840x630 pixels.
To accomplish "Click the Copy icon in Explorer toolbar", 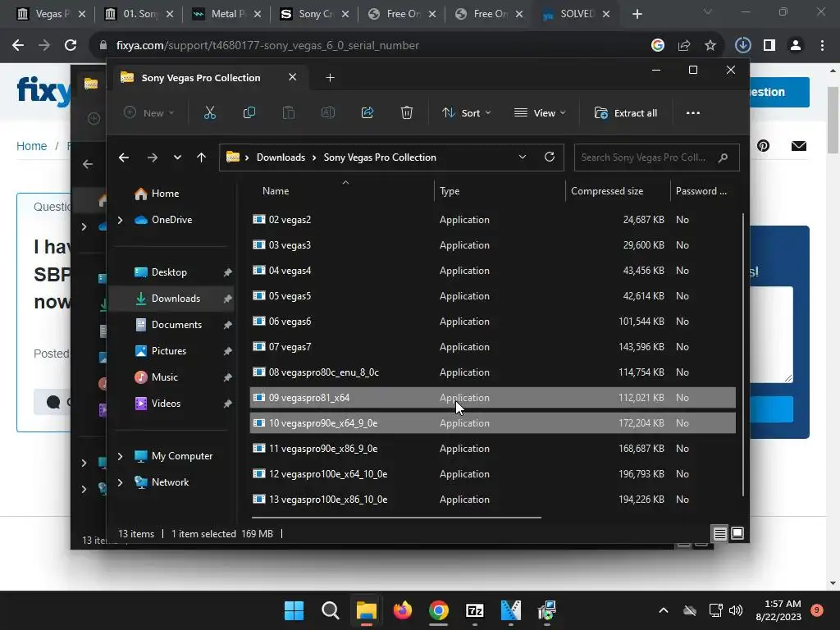I will (249, 113).
